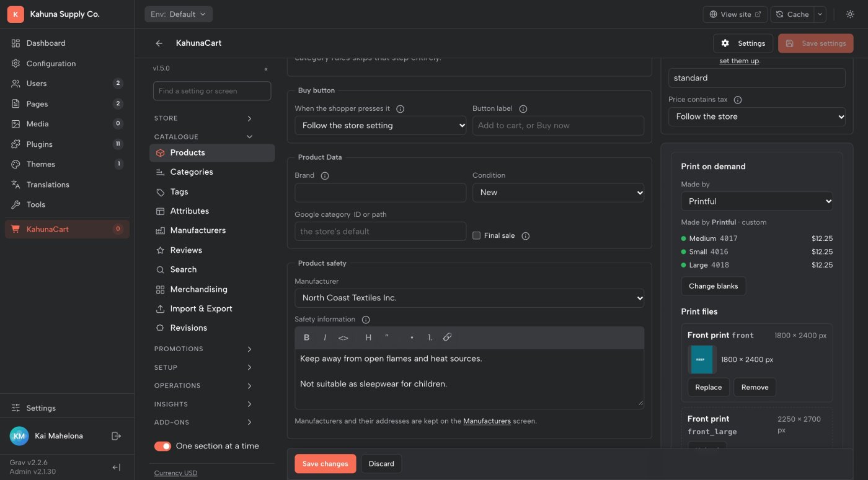Screen dimensions: 868x480
Task: Go to Plugins in sidebar
Action: (x=67, y=144)
